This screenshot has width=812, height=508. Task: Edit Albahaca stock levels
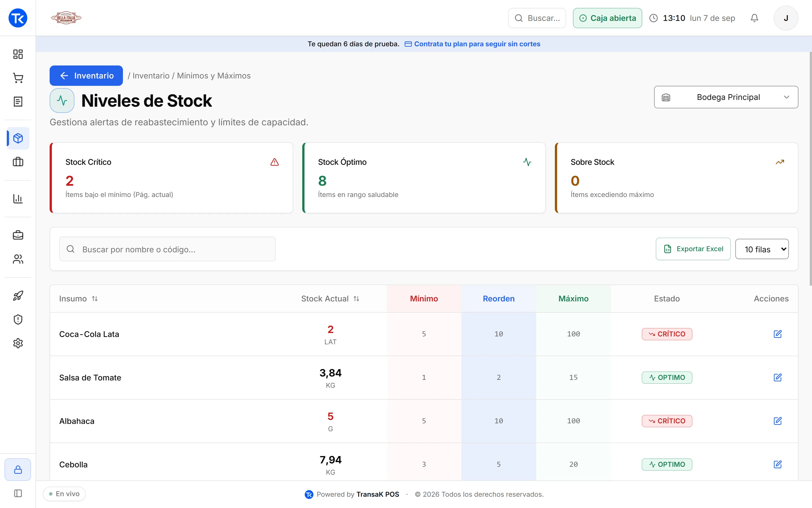tap(777, 421)
